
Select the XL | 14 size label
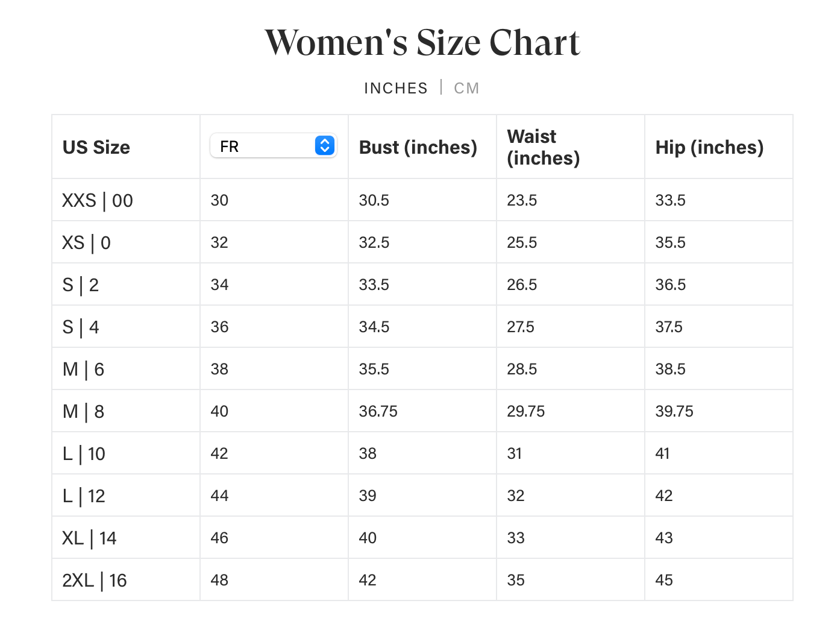(x=89, y=538)
